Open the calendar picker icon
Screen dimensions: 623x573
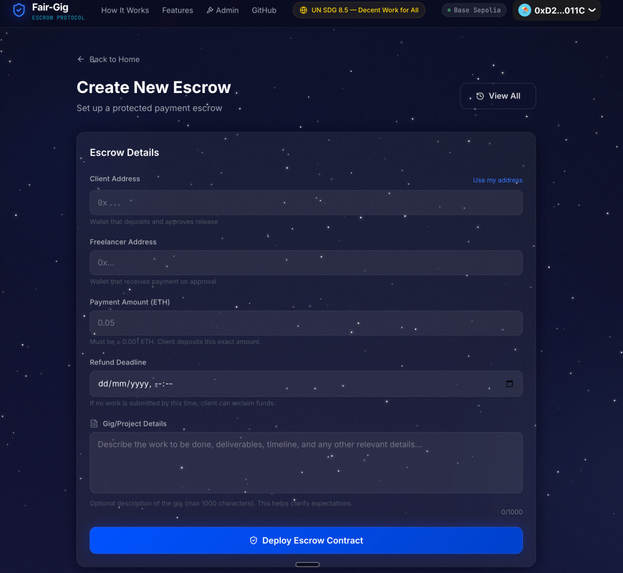tap(509, 383)
